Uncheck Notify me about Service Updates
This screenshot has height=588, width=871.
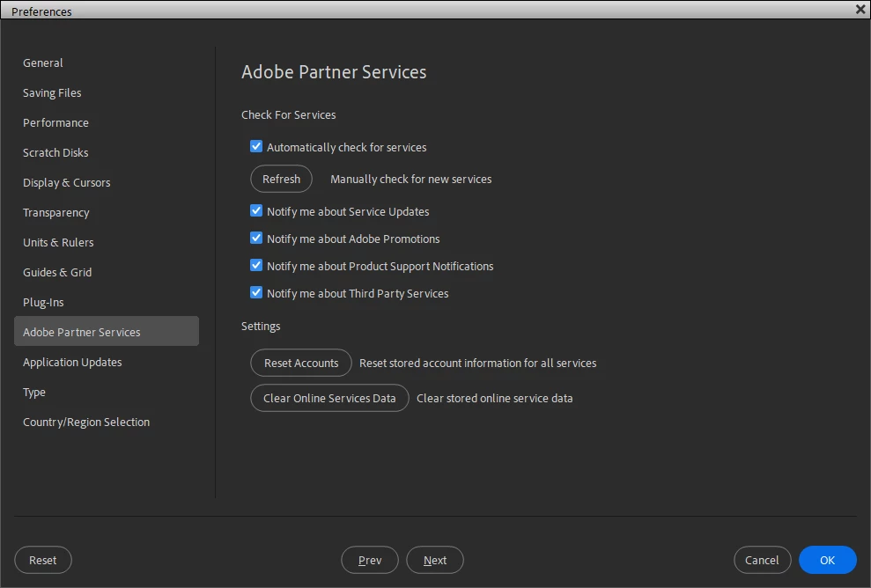256,211
